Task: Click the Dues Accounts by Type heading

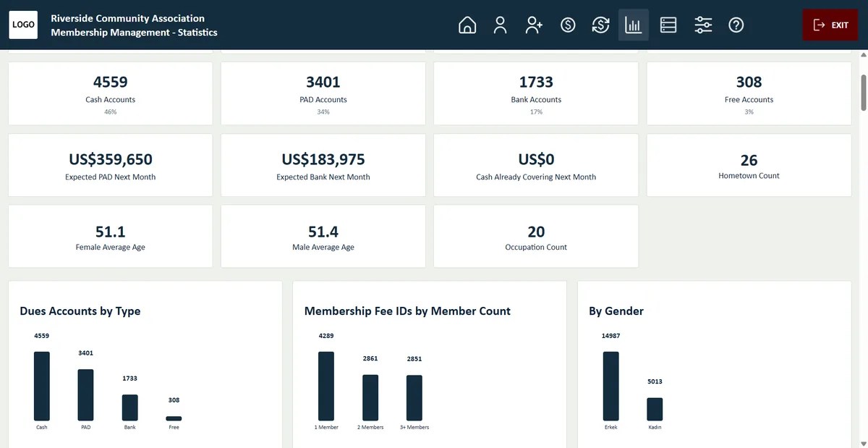Action: pos(80,311)
